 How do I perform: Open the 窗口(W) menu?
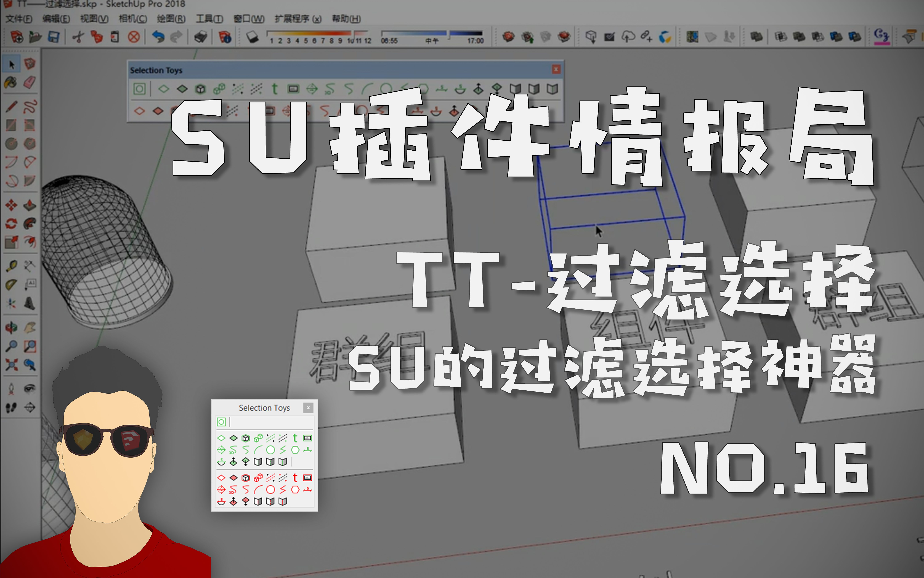(249, 19)
